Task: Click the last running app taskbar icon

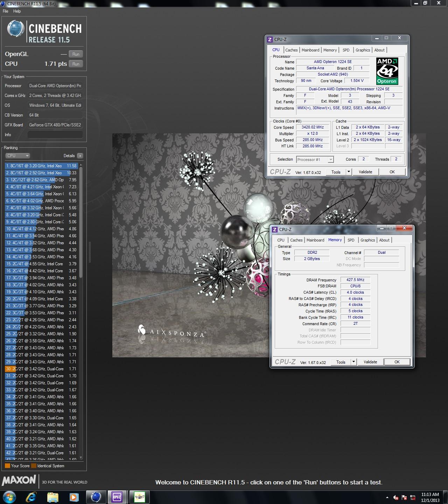Action: (x=140, y=497)
